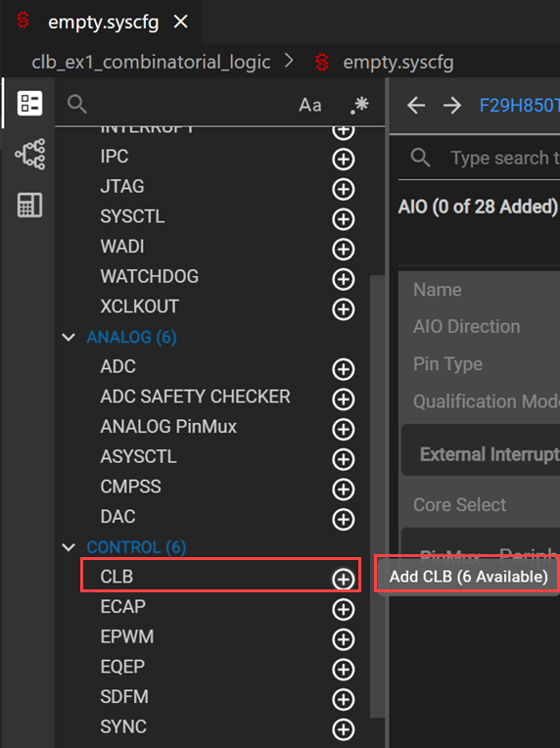
Task: Add a CLB instance with plus icon
Action: [x=343, y=580]
